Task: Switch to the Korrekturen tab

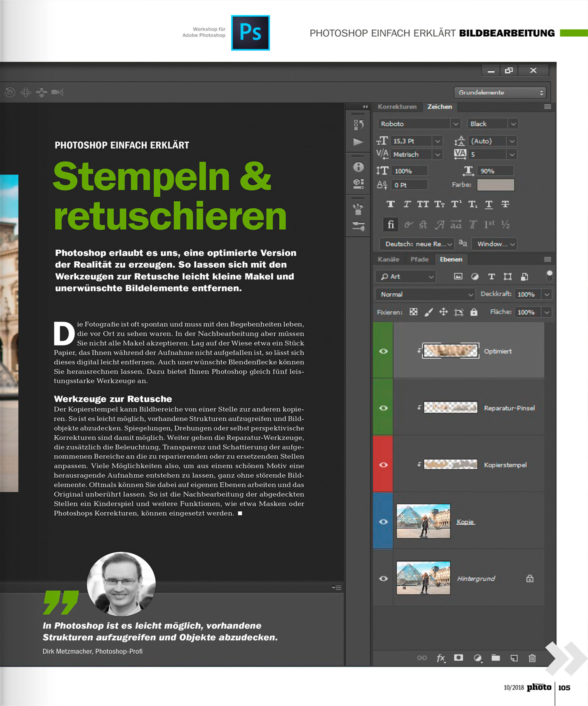Action: (397, 107)
